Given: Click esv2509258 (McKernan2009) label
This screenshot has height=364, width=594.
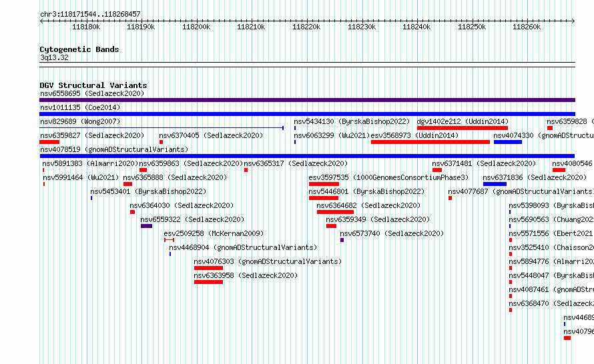Looking at the screenshot, I should pyautogui.click(x=214, y=233).
